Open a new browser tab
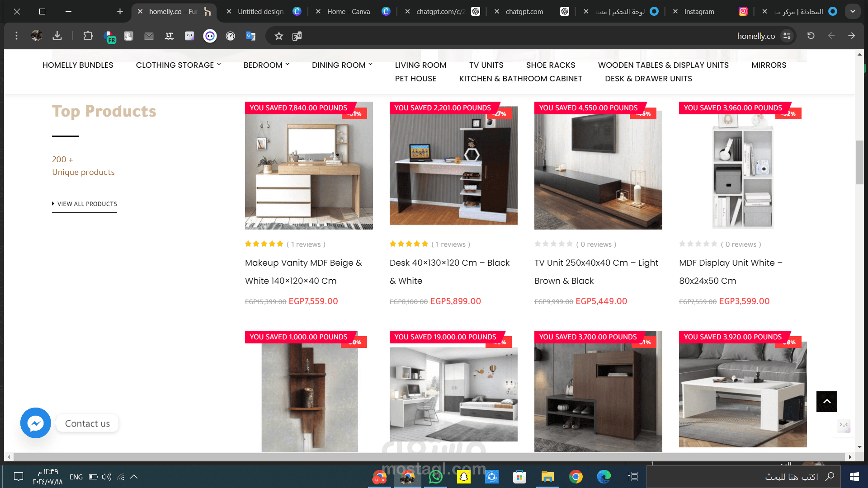The image size is (868, 488). click(x=120, y=11)
